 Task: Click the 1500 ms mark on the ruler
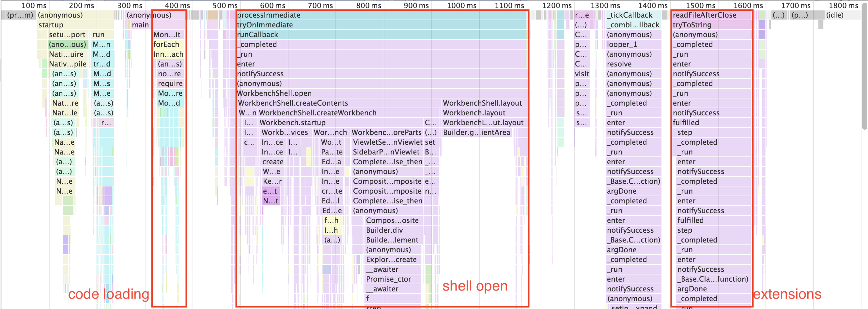click(x=701, y=6)
